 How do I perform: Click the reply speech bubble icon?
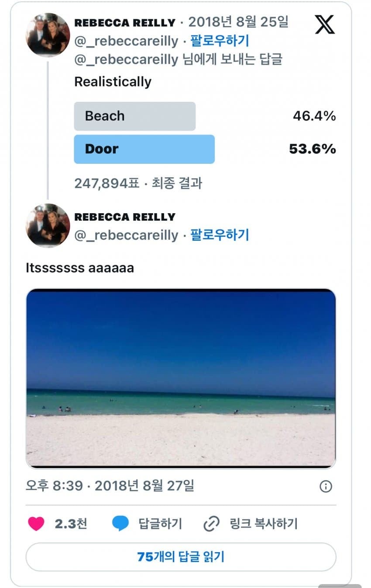120,523
